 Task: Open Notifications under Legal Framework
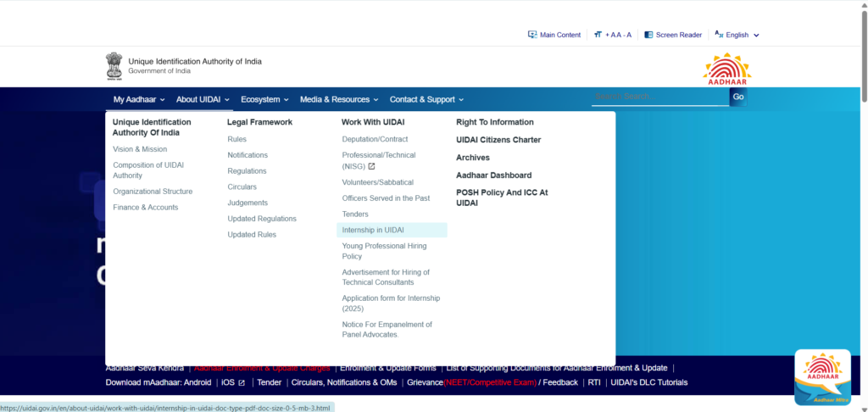tap(248, 155)
